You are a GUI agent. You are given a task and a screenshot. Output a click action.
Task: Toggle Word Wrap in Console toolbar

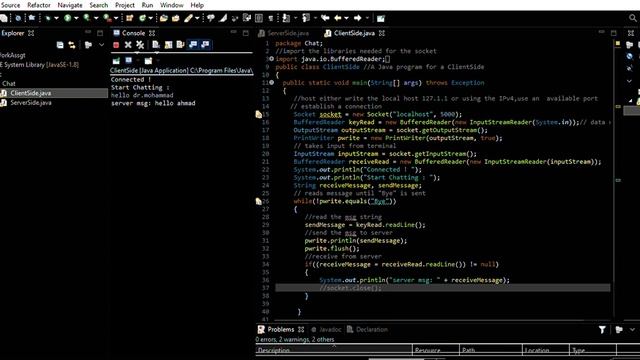[x=180, y=45]
